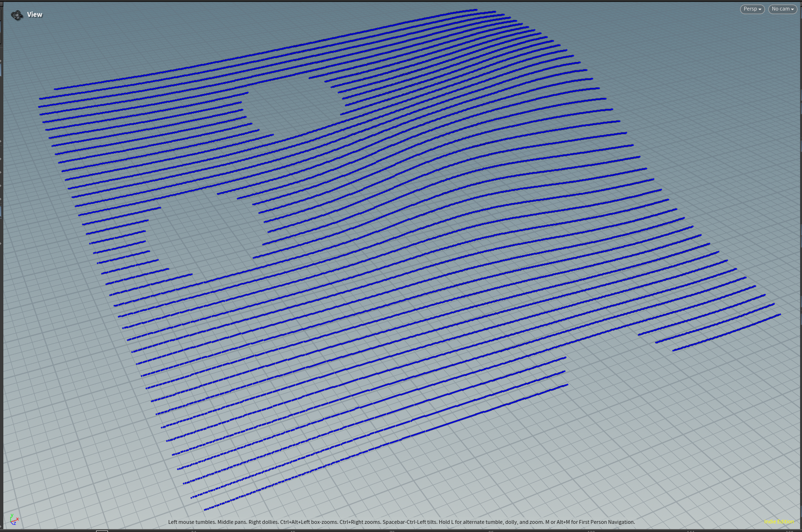Screen dimensions: 802x532
Task: Click the Indie Edition watermark text
Action: tap(779, 521)
